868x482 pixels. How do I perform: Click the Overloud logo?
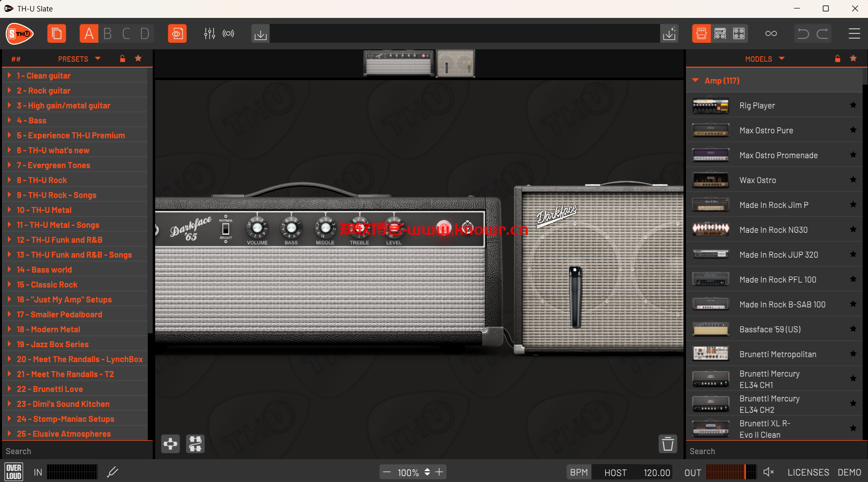tap(13, 472)
